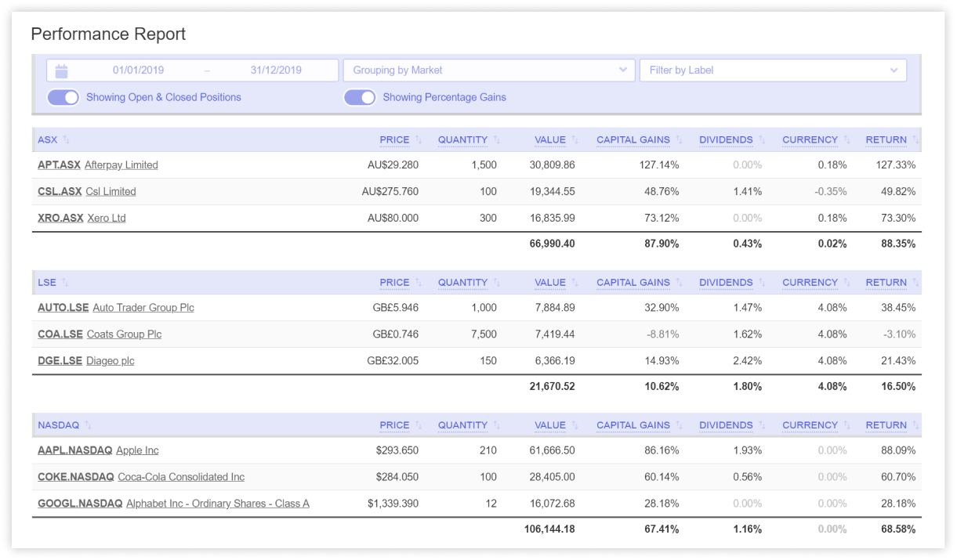Click the LSE table RETURN header
The width and height of the screenshot is (957, 560).
click(x=886, y=283)
